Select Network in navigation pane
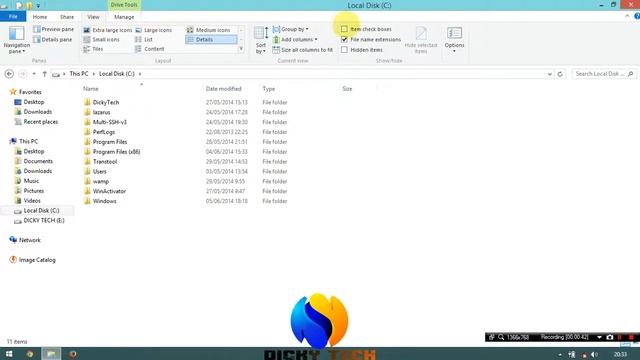The height and width of the screenshot is (360, 640). 29,240
